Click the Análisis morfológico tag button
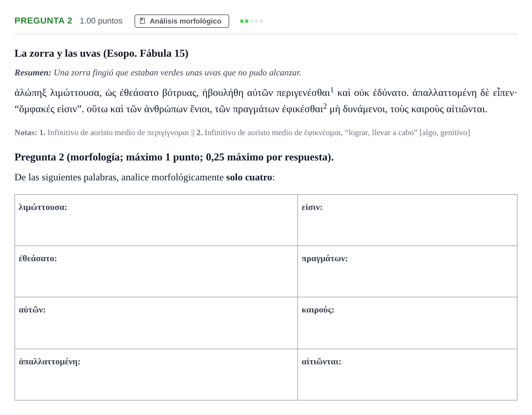Screen dimensions: 532x415 (182, 21)
